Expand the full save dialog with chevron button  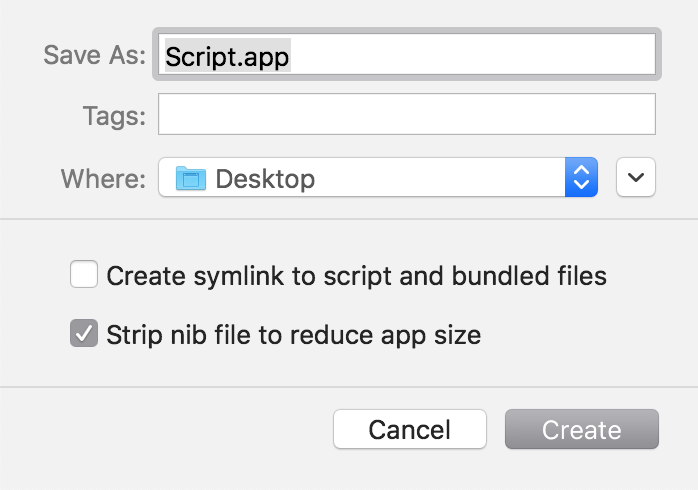636,179
